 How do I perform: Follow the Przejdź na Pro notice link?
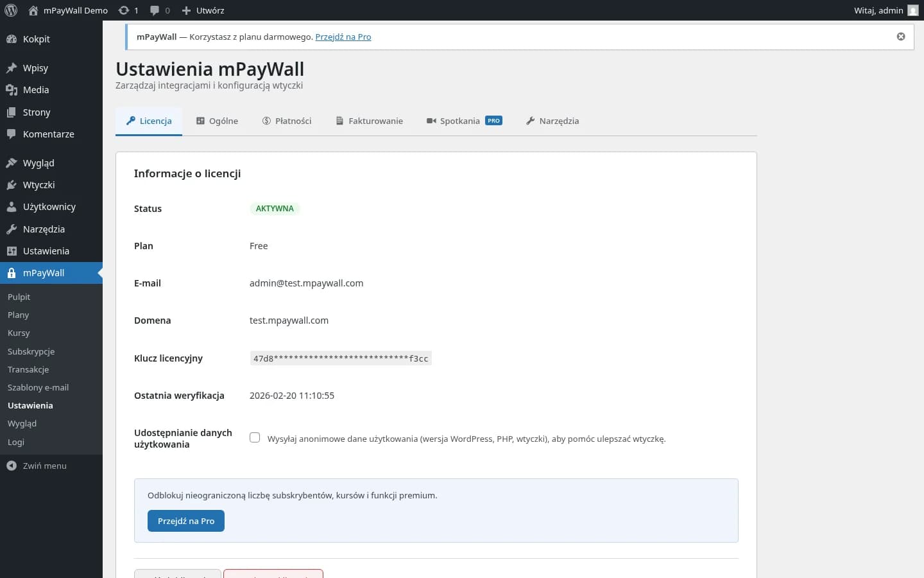click(343, 37)
